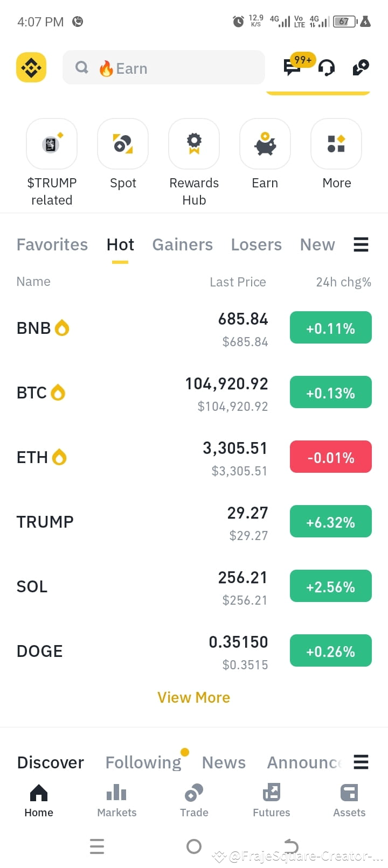Click the Earn search field

pyautogui.click(x=164, y=68)
